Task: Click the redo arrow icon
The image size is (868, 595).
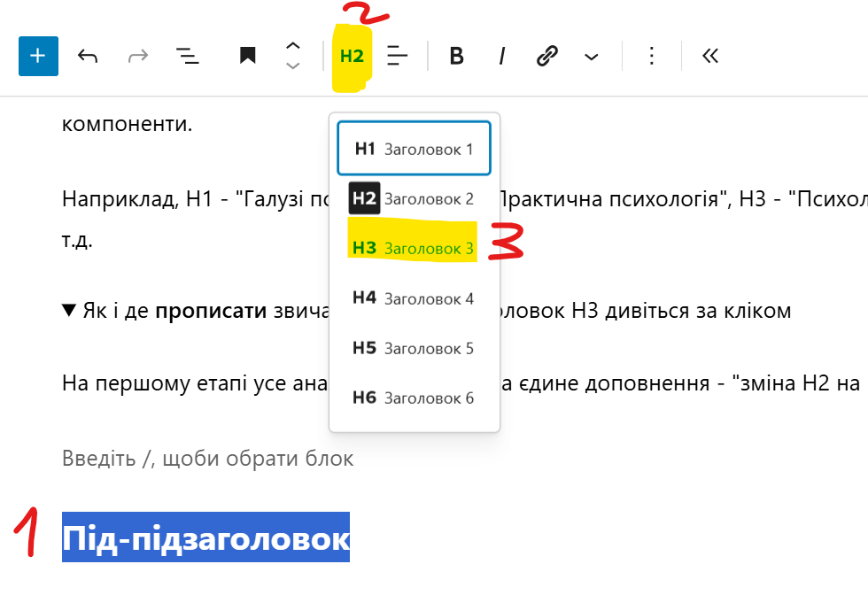Action: coord(137,57)
